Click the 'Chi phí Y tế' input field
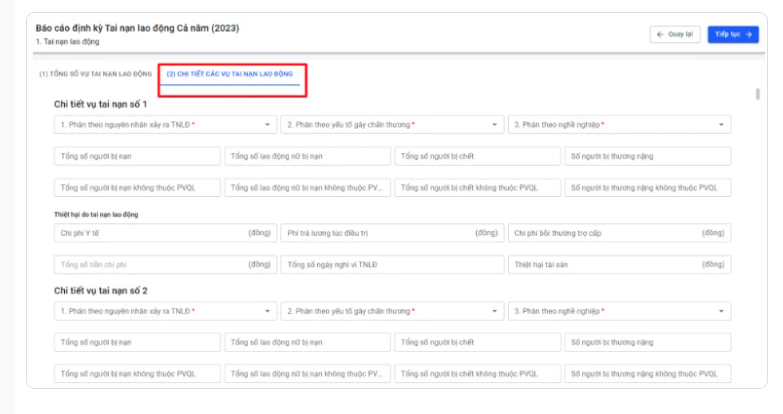Viewport: 783px width, 414px height. click(165, 233)
